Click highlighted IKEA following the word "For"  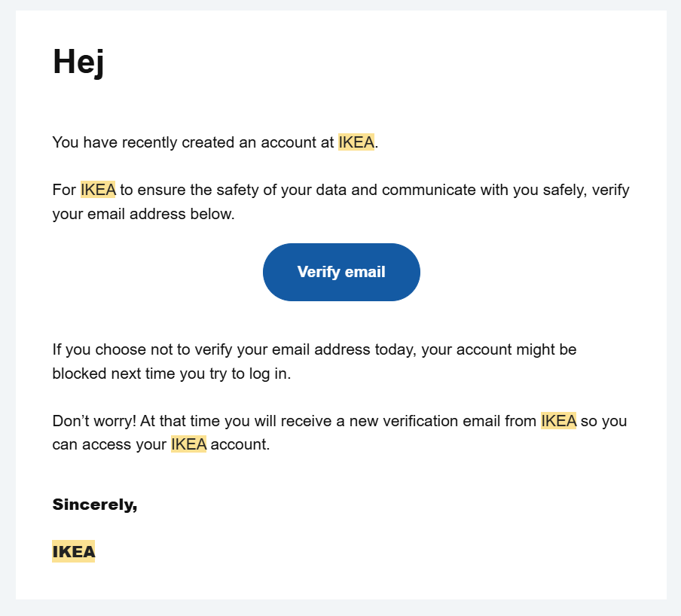(x=98, y=190)
